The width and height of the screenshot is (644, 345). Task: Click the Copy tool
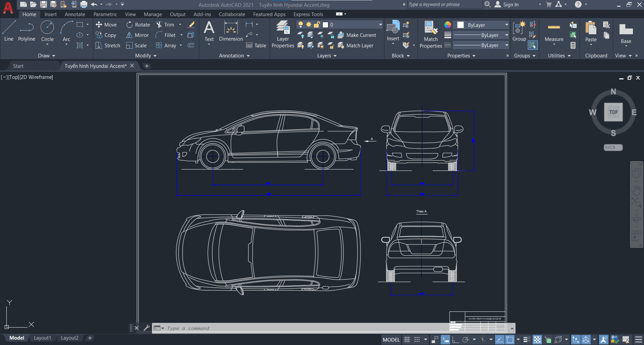tap(106, 35)
